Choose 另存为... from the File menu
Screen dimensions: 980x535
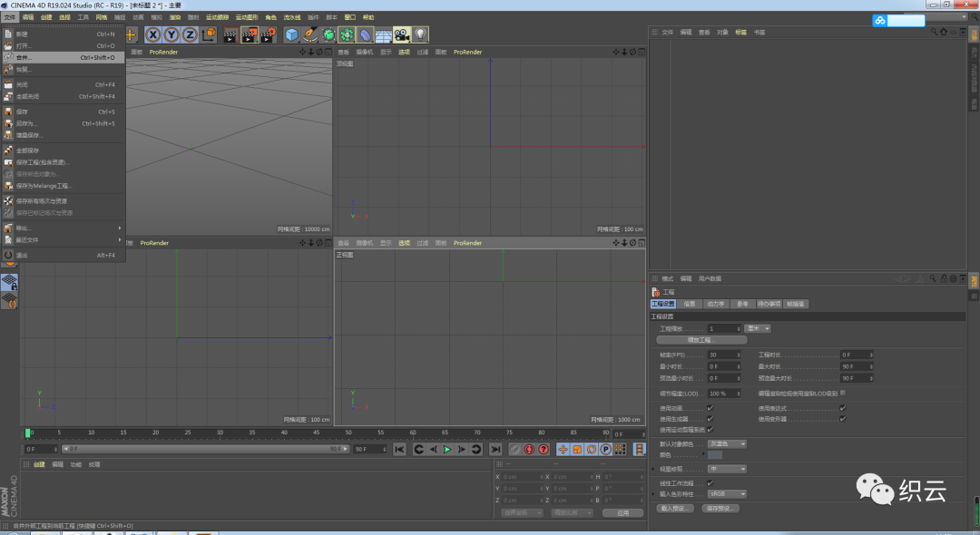(x=63, y=123)
